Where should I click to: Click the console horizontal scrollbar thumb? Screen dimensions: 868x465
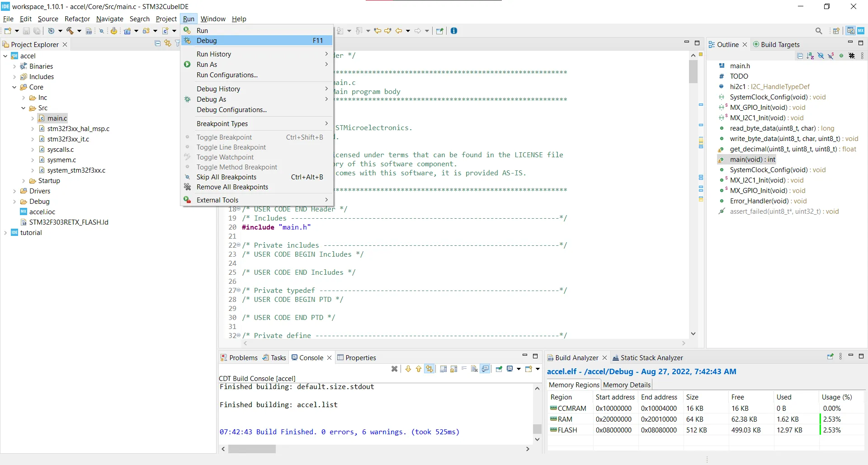tap(252, 449)
